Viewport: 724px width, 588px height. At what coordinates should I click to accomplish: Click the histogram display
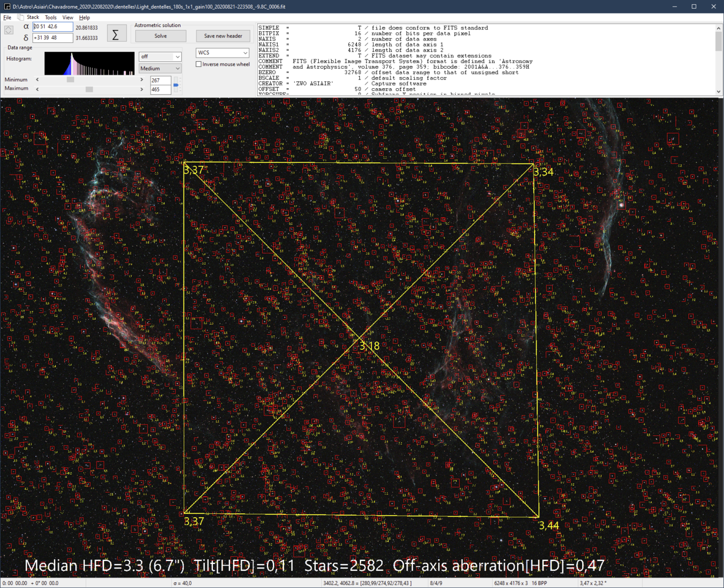point(89,64)
